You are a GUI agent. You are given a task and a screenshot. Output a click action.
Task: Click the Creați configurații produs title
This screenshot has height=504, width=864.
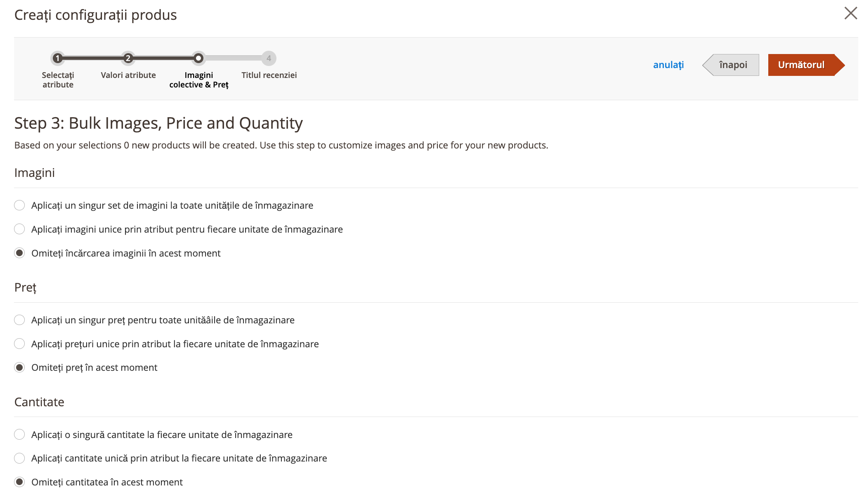coord(96,15)
